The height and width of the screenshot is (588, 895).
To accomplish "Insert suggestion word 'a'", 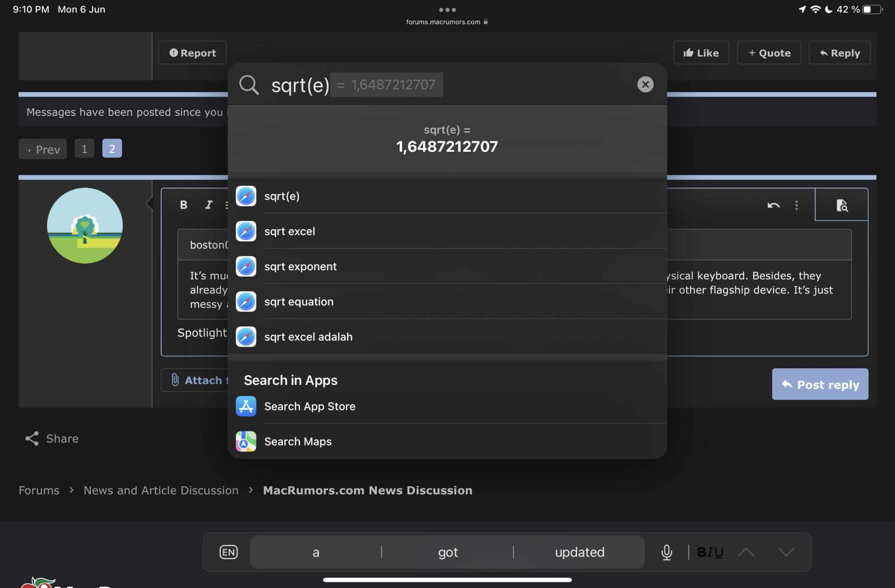I will tap(316, 552).
